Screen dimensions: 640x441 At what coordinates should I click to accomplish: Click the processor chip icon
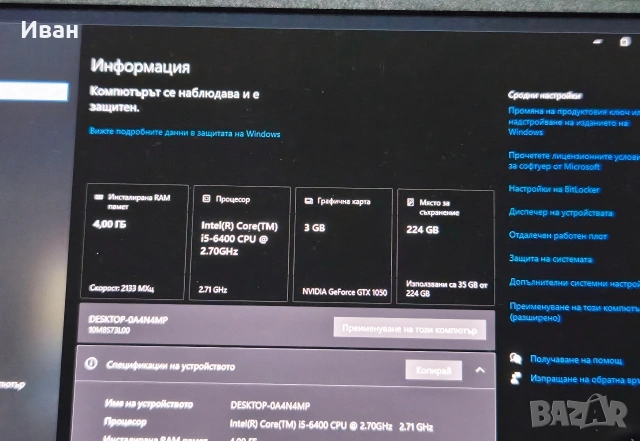(x=207, y=198)
